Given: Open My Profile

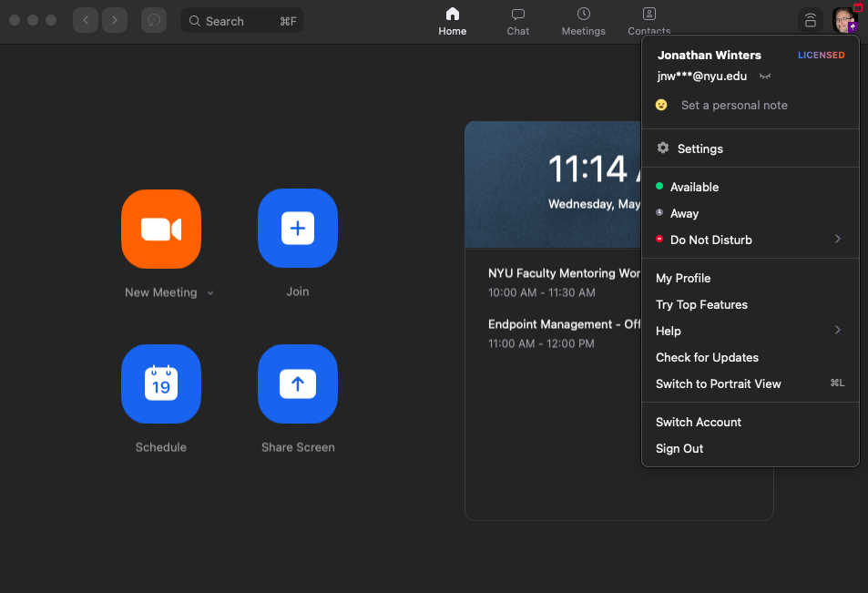Looking at the screenshot, I should [x=751, y=278].
